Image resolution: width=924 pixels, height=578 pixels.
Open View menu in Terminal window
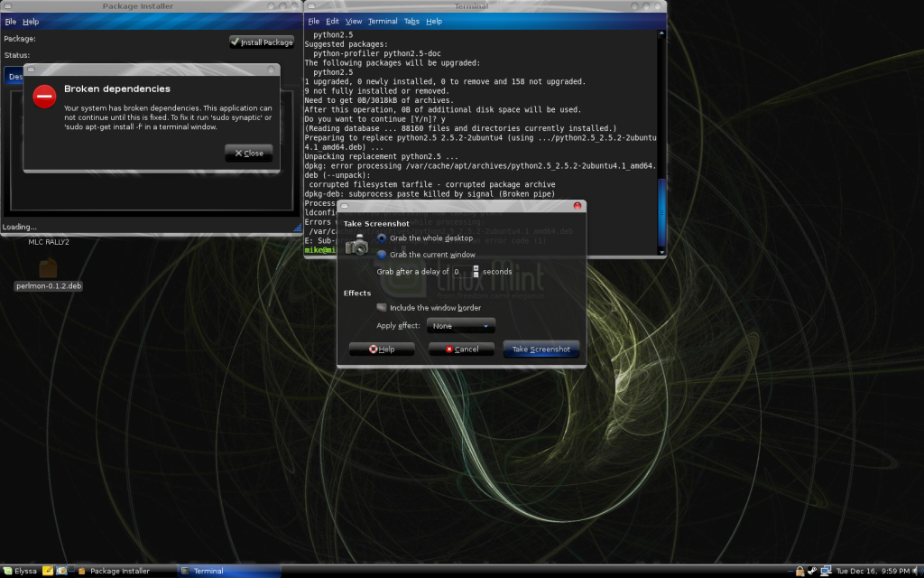click(x=354, y=22)
